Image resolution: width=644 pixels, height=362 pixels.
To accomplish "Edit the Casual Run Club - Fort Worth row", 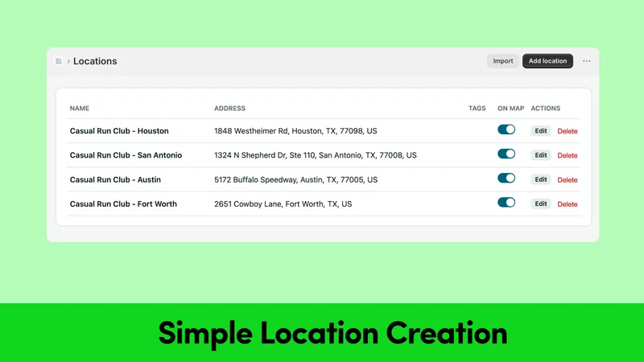I will 540,204.
